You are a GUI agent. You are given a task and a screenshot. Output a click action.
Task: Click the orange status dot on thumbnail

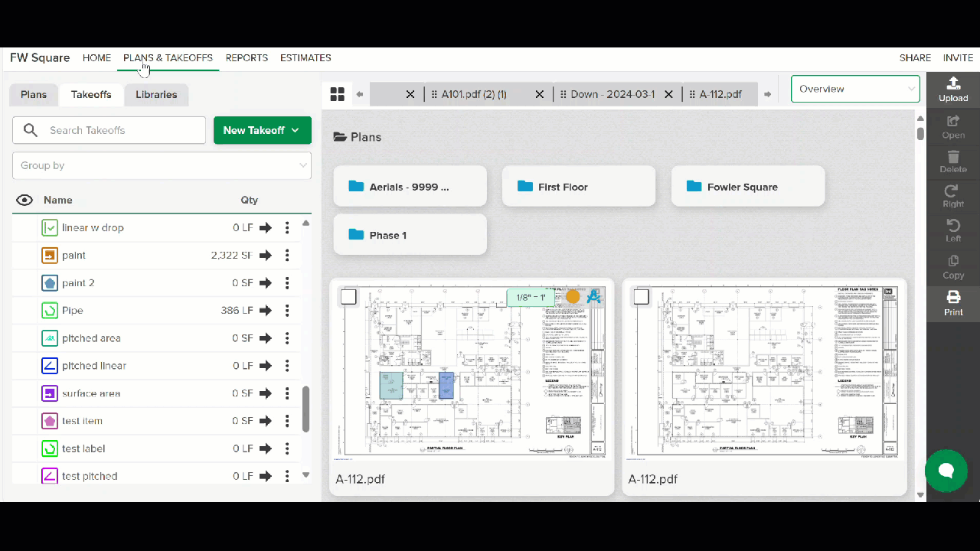(573, 297)
